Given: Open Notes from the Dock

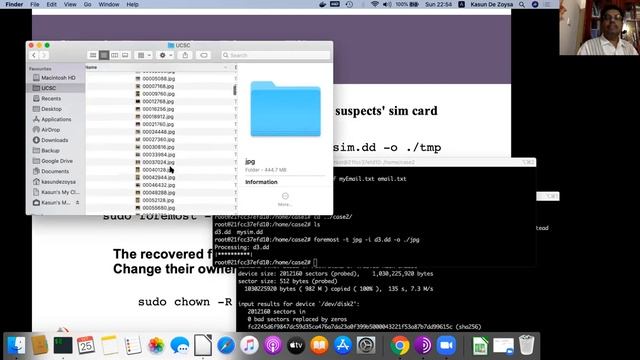Looking at the screenshot, I should tap(109, 345).
